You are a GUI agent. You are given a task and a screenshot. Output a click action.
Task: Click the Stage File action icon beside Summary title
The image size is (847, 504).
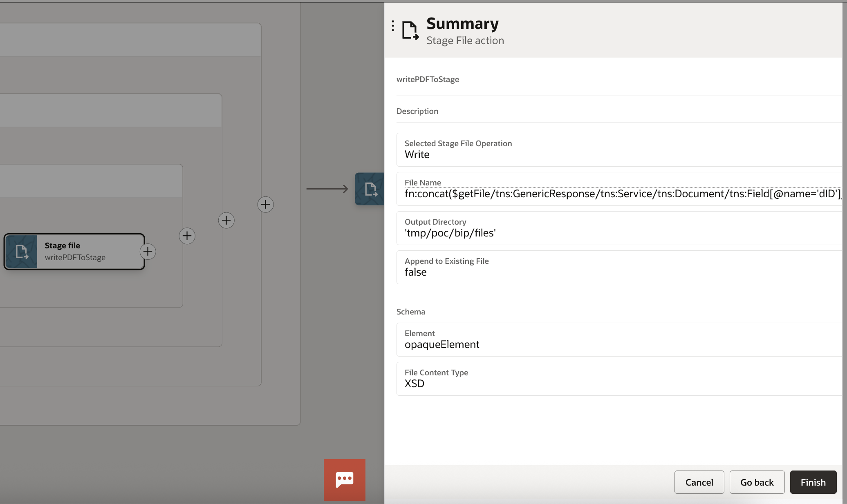point(410,30)
